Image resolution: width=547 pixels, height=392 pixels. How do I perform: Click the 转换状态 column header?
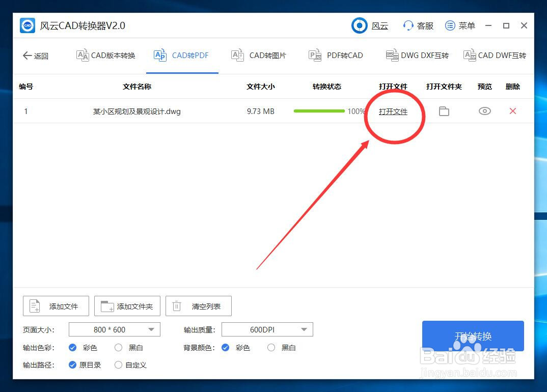(x=327, y=87)
